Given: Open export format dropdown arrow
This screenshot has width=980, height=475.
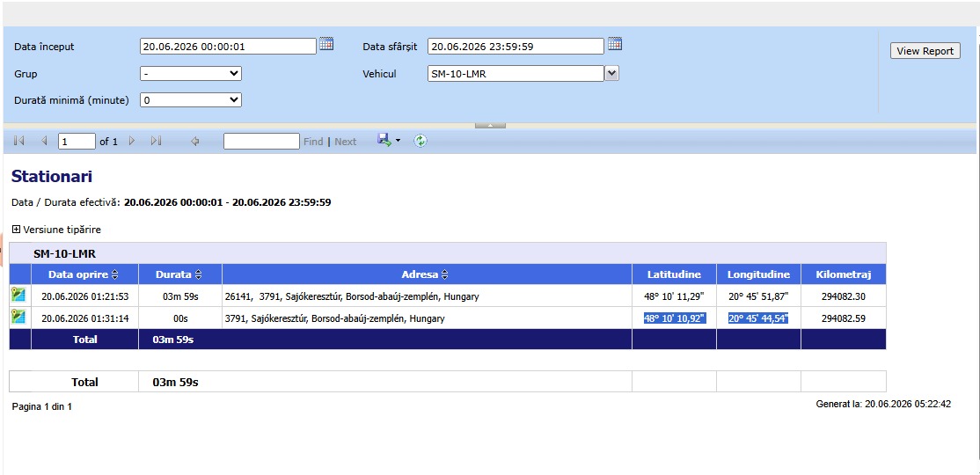Looking at the screenshot, I should 399,142.
